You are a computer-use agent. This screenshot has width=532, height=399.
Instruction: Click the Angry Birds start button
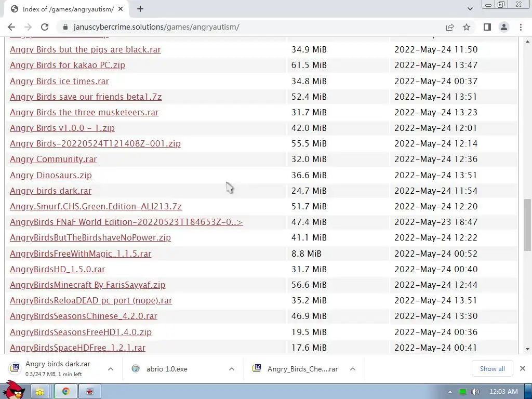click(x=14, y=390)
